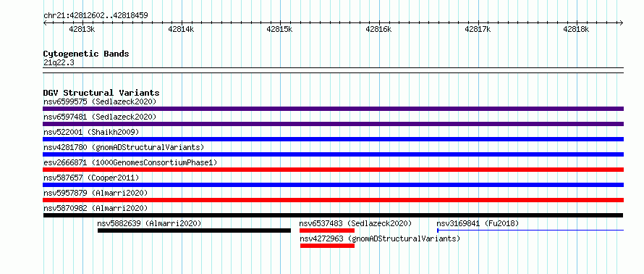Select the nsv587657 blue variant bar
This screenshot has width=644, height=274.
(333, 185)
